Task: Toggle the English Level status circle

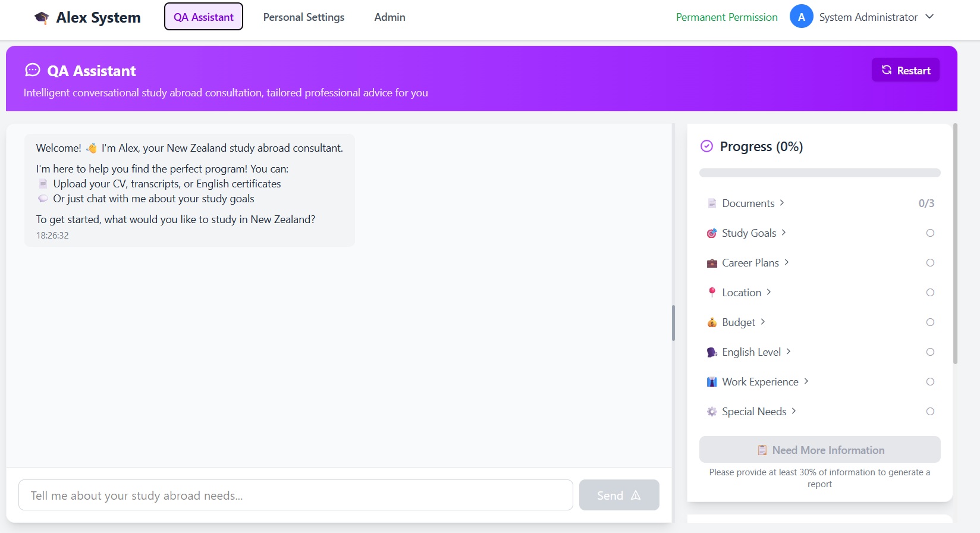Action: (930, 352)
